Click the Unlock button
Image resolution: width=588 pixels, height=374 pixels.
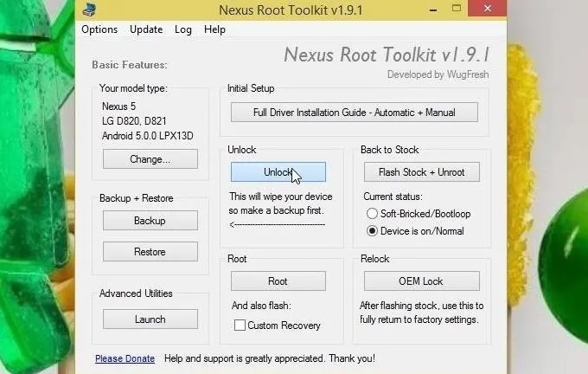(x=278, y=172)
